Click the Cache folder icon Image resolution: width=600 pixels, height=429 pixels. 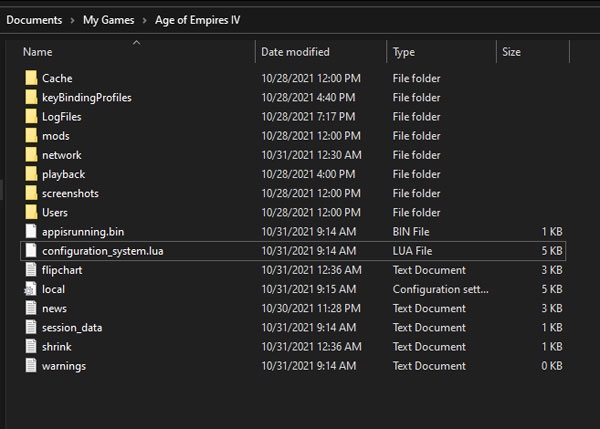coord(31,78)
